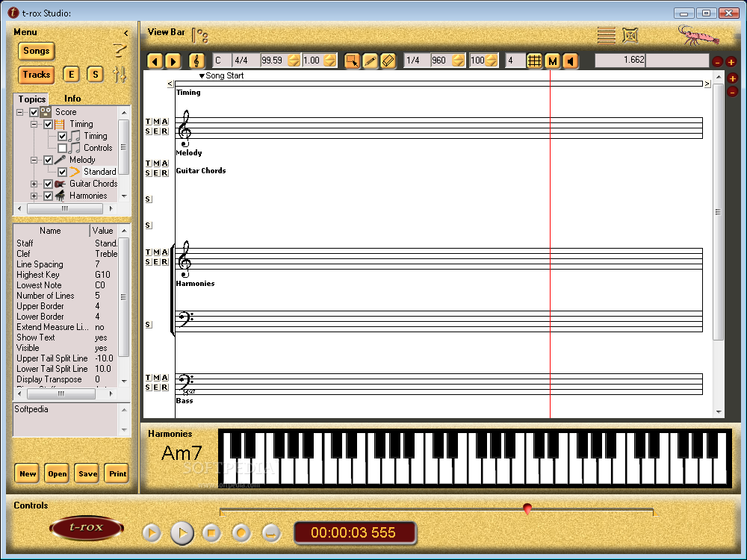The image size is (747, 560).
Task: Click the E menu button
Action: click(72, 74)
